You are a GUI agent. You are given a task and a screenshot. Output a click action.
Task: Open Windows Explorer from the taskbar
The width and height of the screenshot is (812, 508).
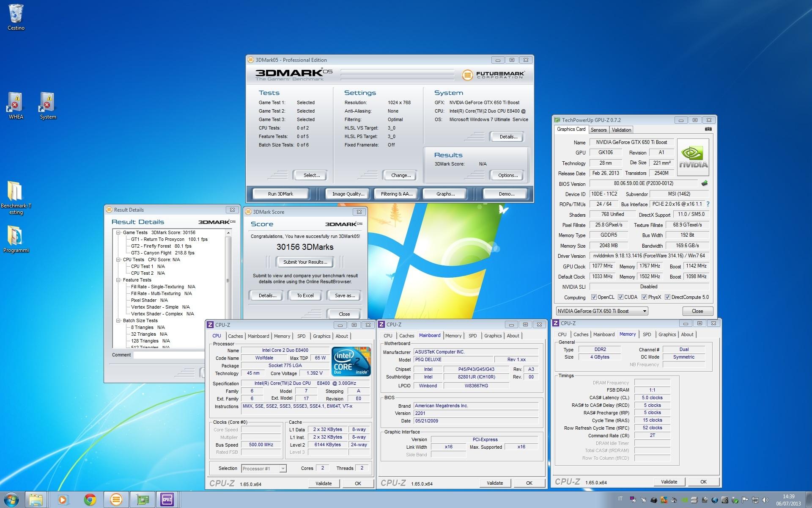[36, 500]
